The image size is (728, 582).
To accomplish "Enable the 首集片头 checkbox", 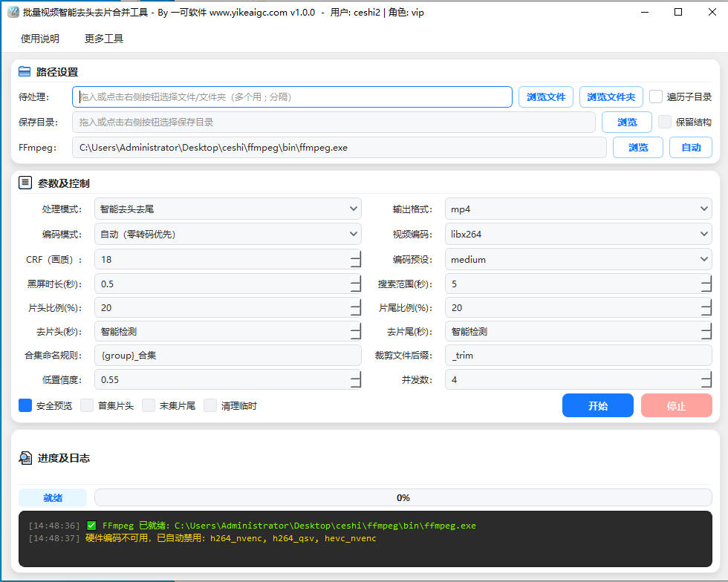I will click(87, 405).
